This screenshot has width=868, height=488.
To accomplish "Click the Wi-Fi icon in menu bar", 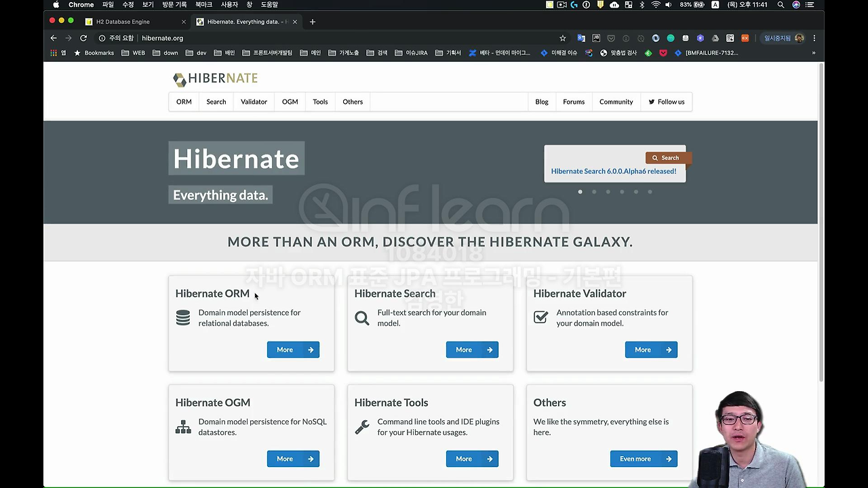I will [x=656, y=5].
